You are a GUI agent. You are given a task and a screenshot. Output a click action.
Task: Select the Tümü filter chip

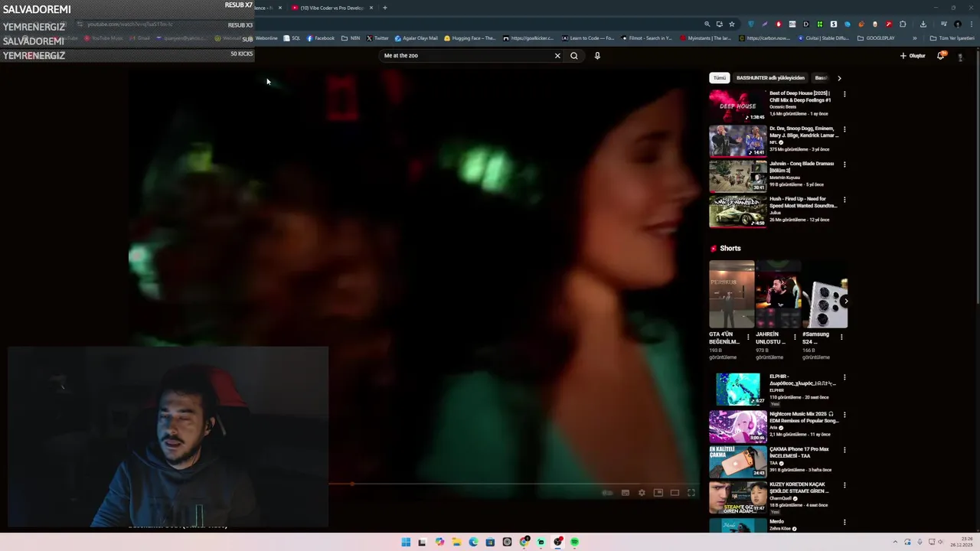[720, 78]
